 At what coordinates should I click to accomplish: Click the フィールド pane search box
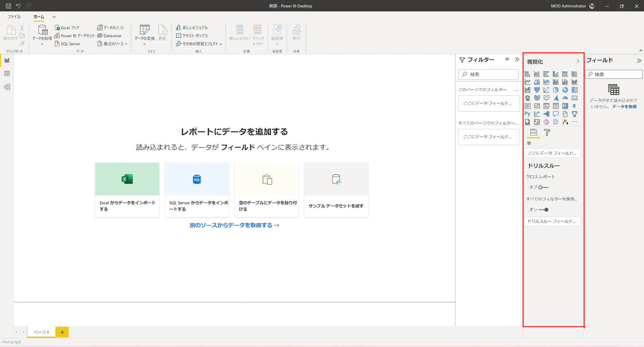pos(614,74)
